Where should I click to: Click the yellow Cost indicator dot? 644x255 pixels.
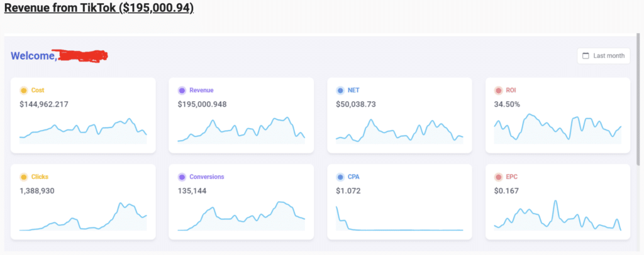(23, 90)
